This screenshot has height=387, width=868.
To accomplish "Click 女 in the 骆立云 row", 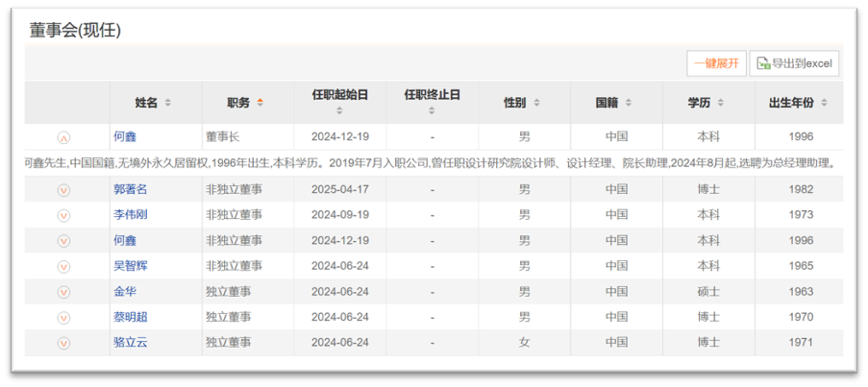I will coord(524,342).
